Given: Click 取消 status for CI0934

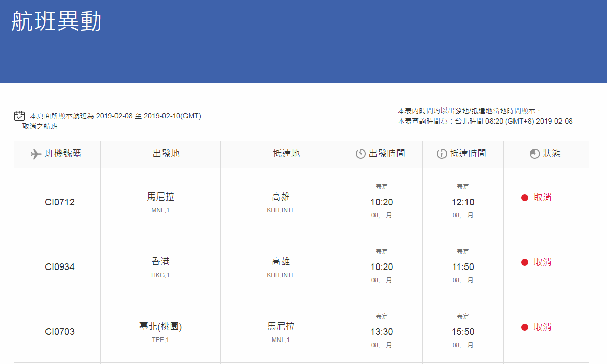Looking at the screenshot, I should [542, 262].
